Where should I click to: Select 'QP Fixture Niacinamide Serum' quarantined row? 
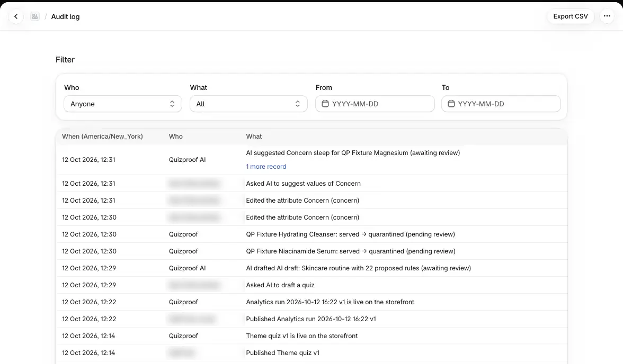[x=311, y=251]
